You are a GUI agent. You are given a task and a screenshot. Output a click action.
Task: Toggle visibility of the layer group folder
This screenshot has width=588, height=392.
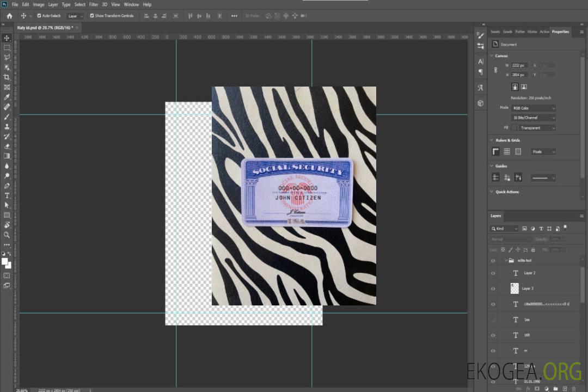(x=493, y=261)
